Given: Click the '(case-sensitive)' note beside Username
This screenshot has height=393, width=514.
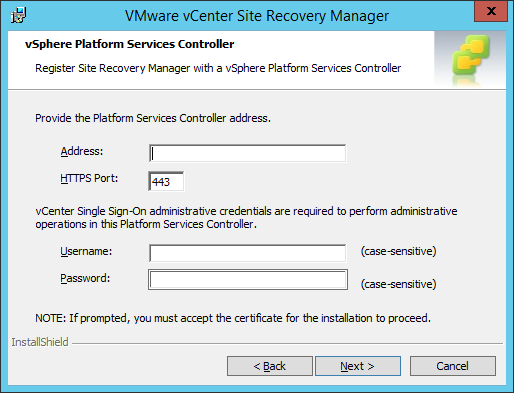Looking at the screenshot, I should pos(398,251).
